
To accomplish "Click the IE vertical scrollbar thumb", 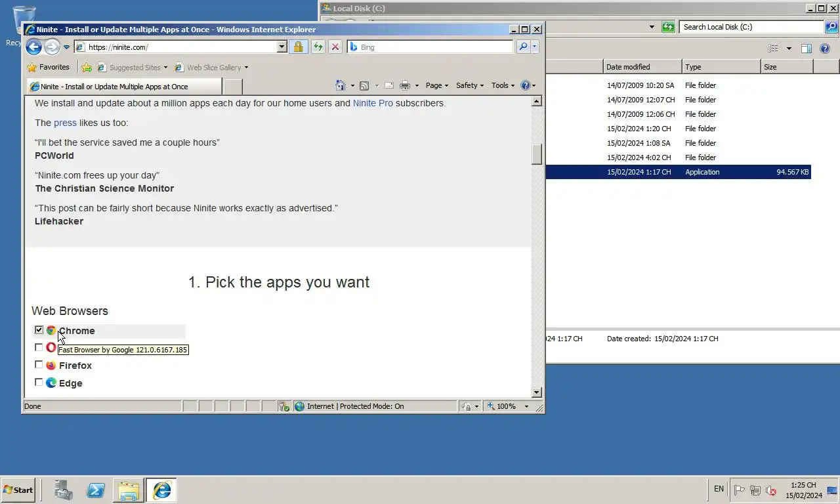I will [x=537, y=154].
